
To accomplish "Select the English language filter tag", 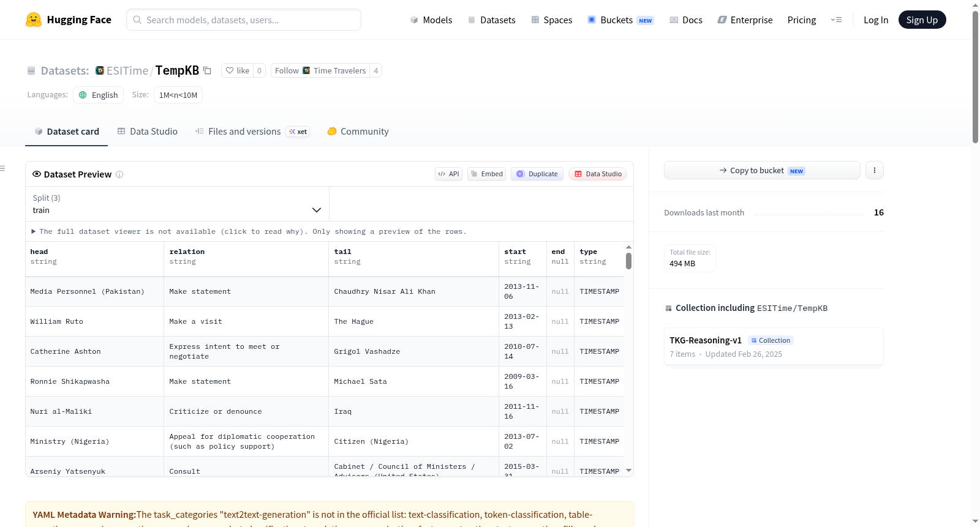I will (x=98, y=95).
